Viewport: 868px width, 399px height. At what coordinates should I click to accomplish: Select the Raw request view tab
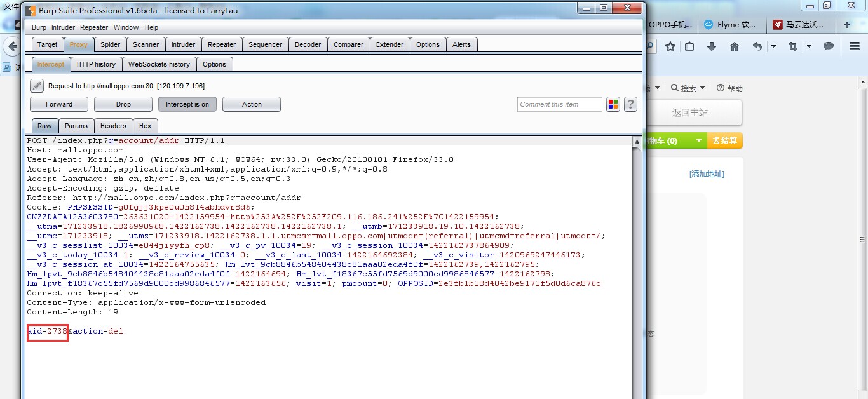(44, 126)
